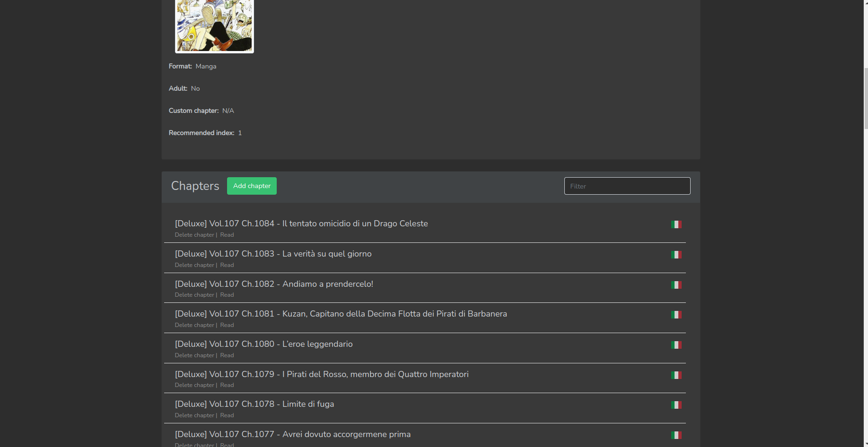Open Read for Ch.1082

coord(227,294)
